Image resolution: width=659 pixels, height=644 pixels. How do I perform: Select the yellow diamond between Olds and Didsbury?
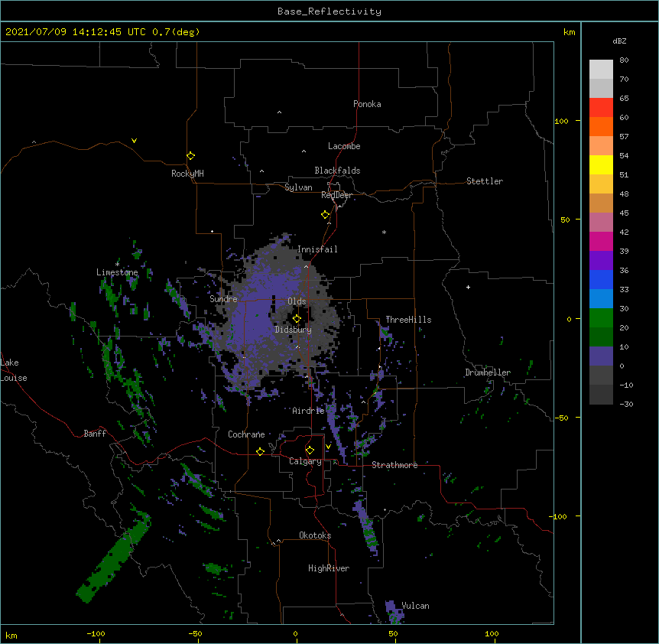pos(297,318)
